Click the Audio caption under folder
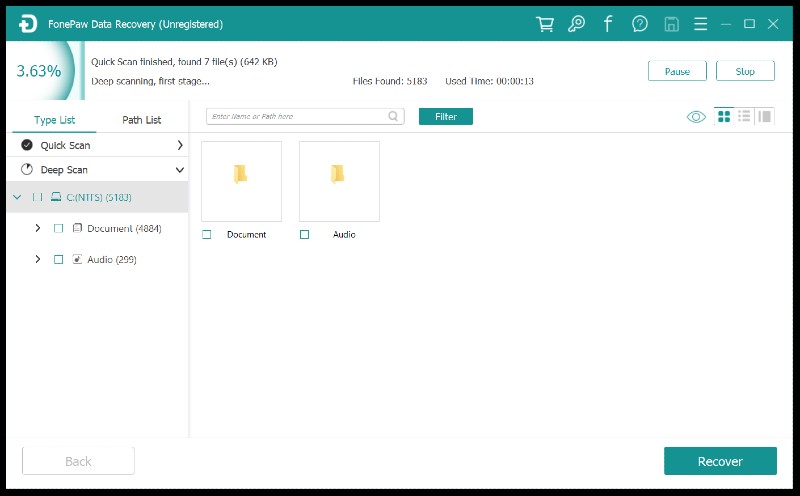This screenshot has width=800, height=496. (344, 234)
